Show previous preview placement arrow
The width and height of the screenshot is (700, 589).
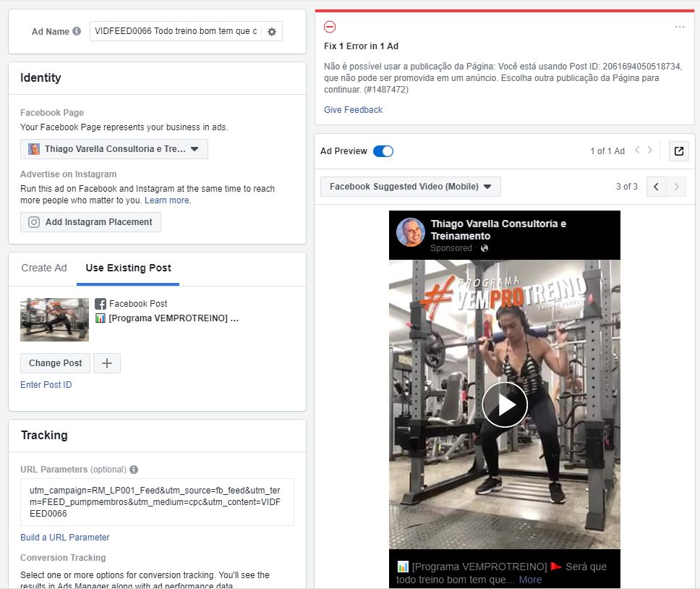pyautogui.click(x=657, y=187)
